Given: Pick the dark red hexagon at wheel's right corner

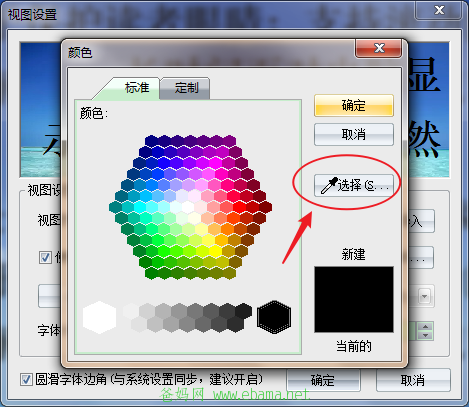Looking at the screenshot, I should click(x=266, y=207).
